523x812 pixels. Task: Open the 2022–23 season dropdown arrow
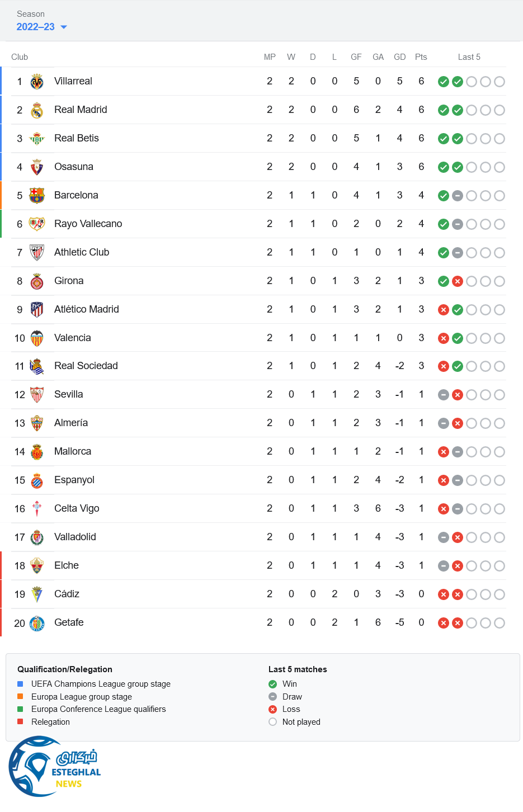point(64,27)
